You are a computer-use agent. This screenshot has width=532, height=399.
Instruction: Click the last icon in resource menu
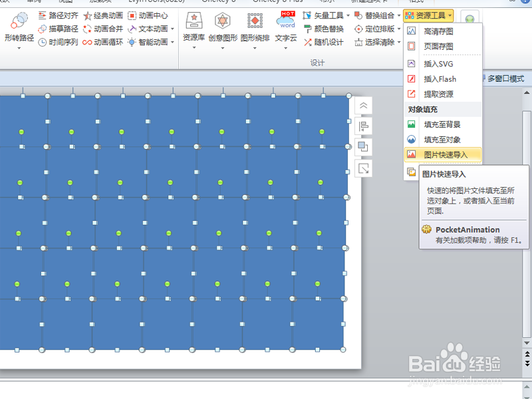coord(411,172)
